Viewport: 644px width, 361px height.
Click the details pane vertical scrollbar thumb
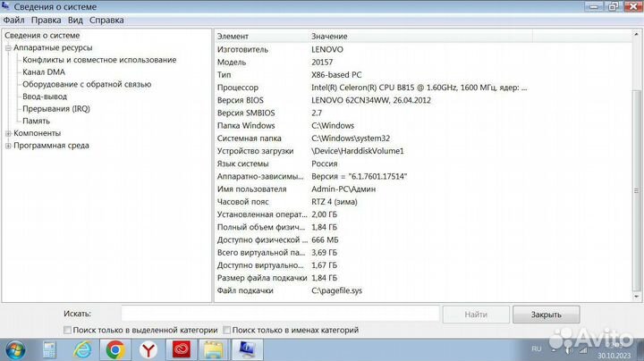point(637,190)
